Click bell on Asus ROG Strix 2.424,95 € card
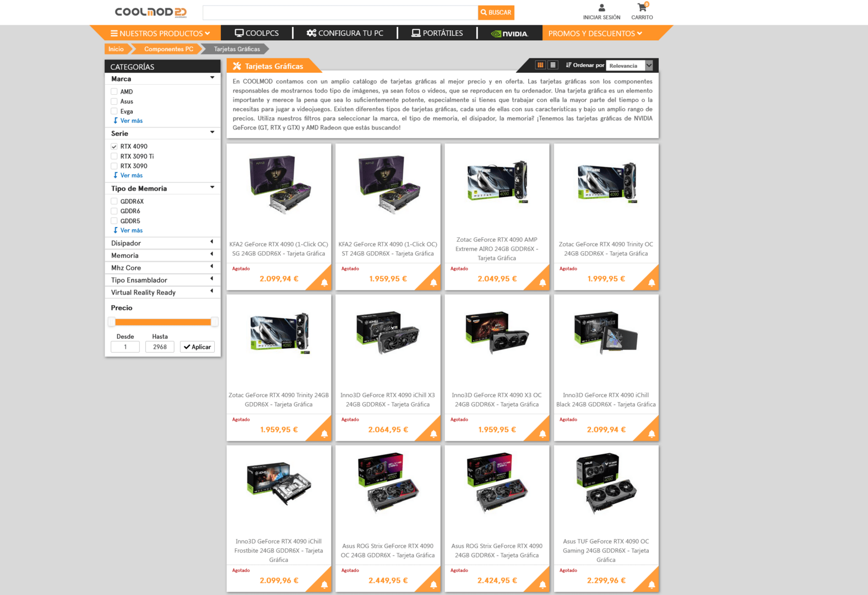This screenshot has height=595, width=868. coord(542,585)
